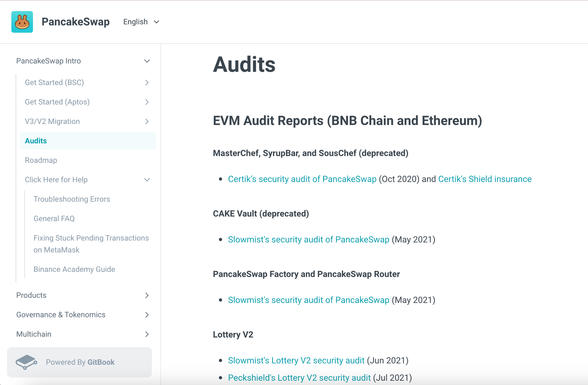Open Slowmist's audit link under CAKE Vault

pos(309,239)
